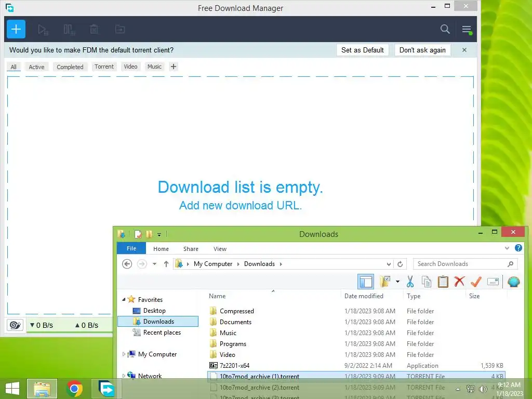The width and height of the screenshot is (532, 399).
Task: Click the red X Delete icon
Action: point(459,282)
